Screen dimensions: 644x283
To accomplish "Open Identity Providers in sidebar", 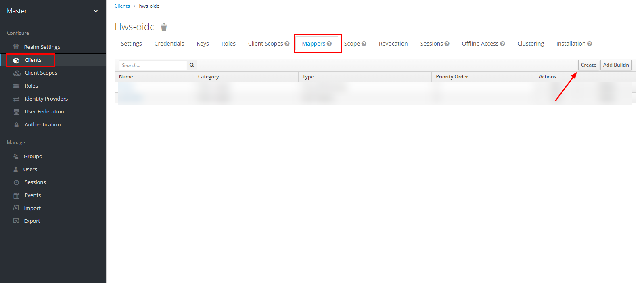I will [x=46, y=99].
